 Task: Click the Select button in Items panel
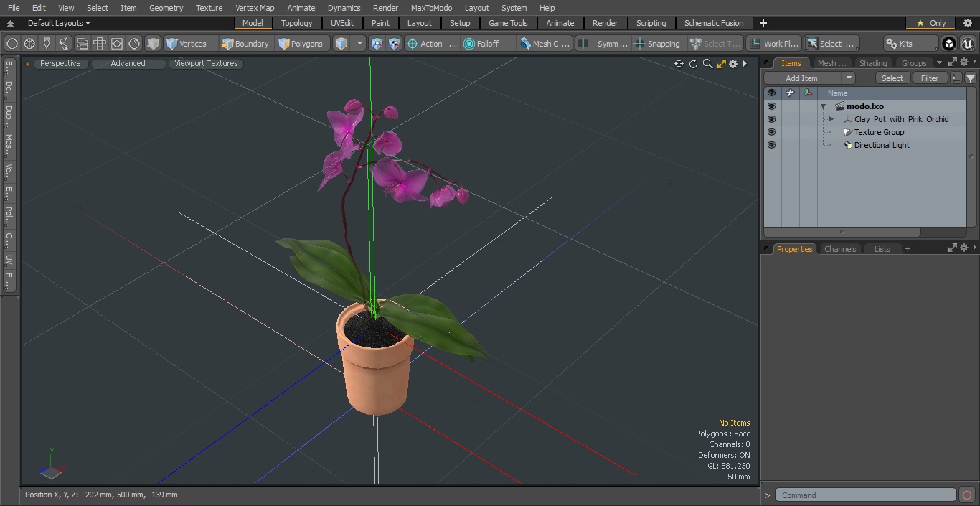[892, 78]
